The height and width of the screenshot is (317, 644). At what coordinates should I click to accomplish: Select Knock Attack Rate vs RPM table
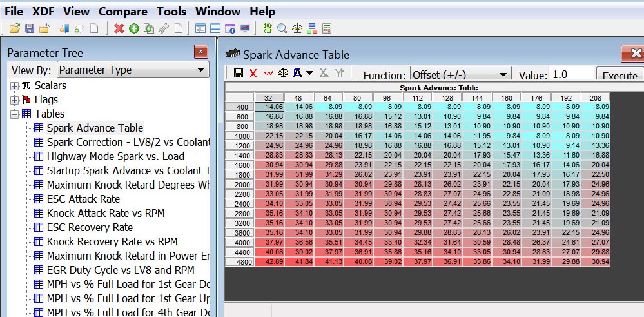pyautogui.click(x=106, y=213)
